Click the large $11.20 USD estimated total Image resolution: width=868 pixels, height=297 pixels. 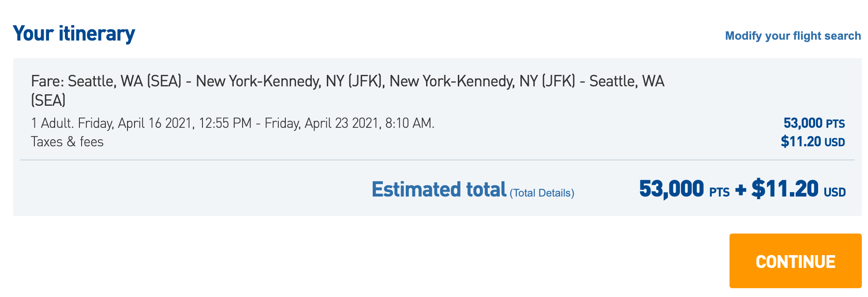pos(798,189)
